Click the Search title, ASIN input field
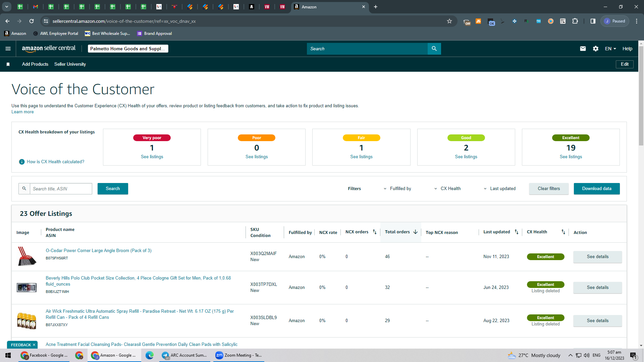The width and height of the screenshot is (644, 362). tap(61, 189)
